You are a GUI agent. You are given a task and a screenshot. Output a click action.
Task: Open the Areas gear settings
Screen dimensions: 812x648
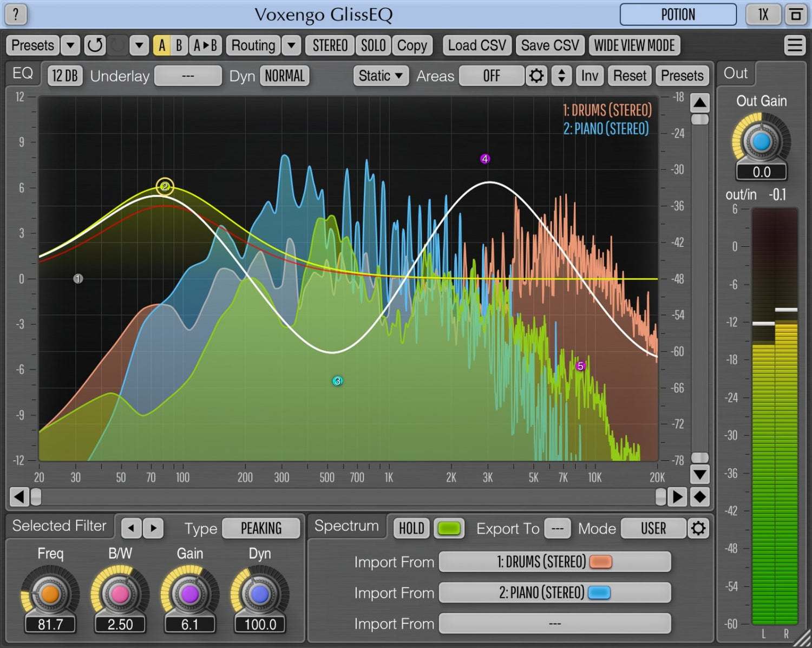(536, 76)
